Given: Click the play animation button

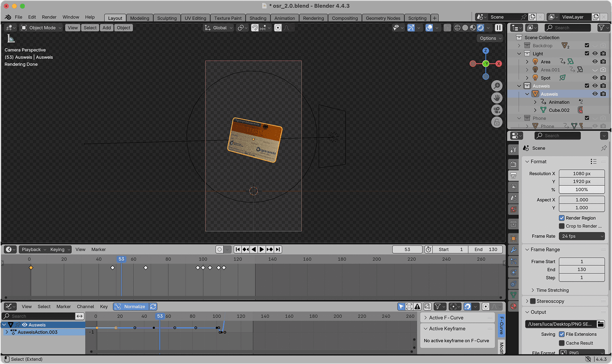Looking at the screenshot, I should [x=262, y=250].
